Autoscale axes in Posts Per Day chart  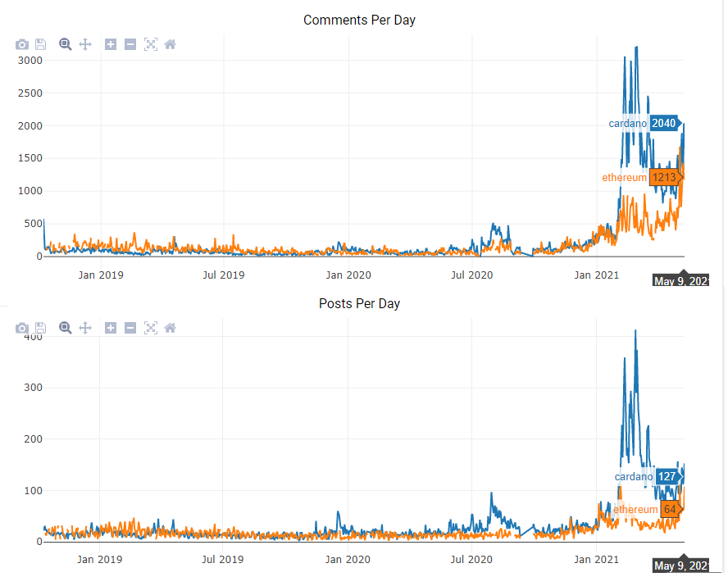click(151, 328)
